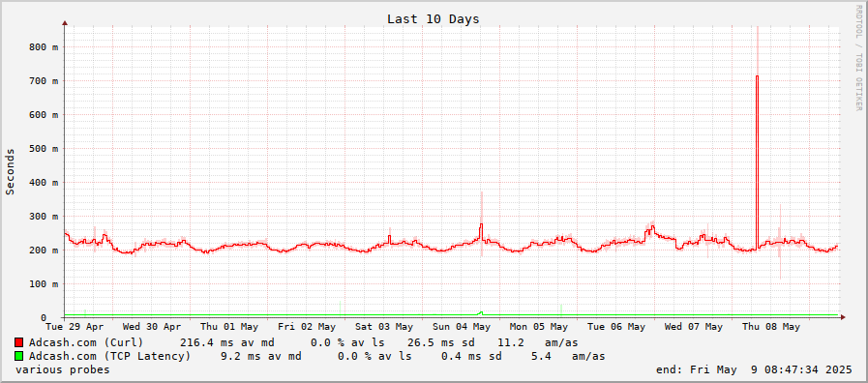
Task: Click the '400 m' y-axis tick label
Action: (x=44, y=182)
